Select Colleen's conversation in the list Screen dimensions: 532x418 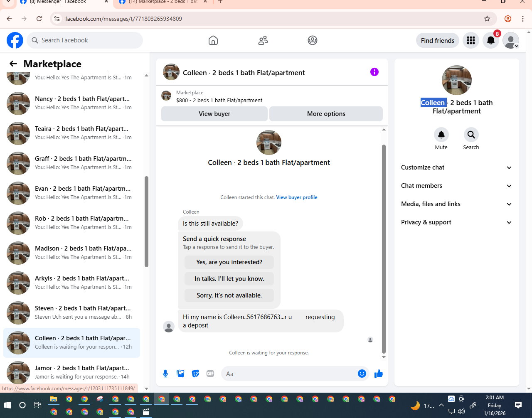tap(71, 343)
